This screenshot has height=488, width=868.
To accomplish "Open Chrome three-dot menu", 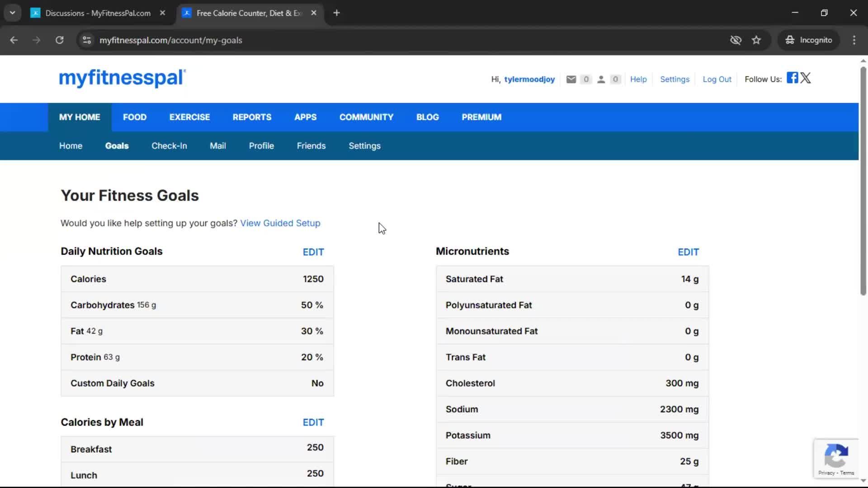I will click(x=854, y=40).
